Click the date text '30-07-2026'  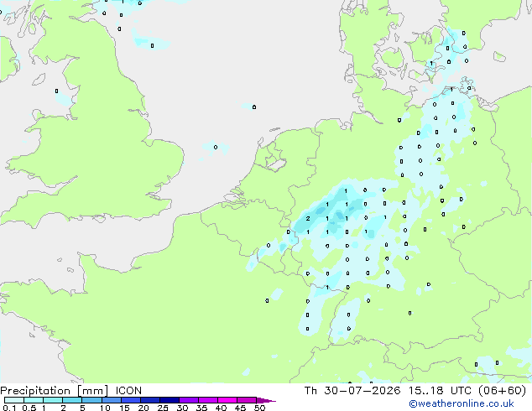pos(362,391)
